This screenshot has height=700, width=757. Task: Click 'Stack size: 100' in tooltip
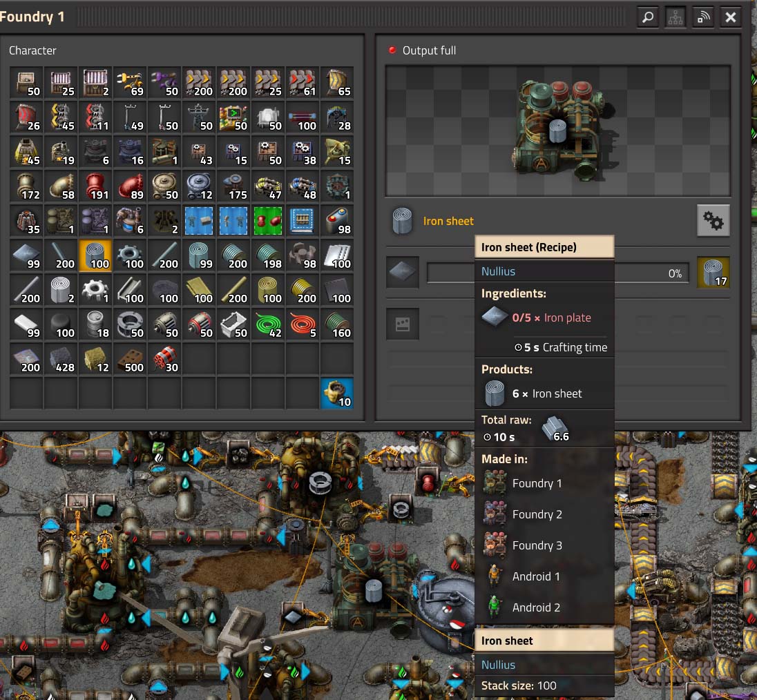(x=519, y=686)
